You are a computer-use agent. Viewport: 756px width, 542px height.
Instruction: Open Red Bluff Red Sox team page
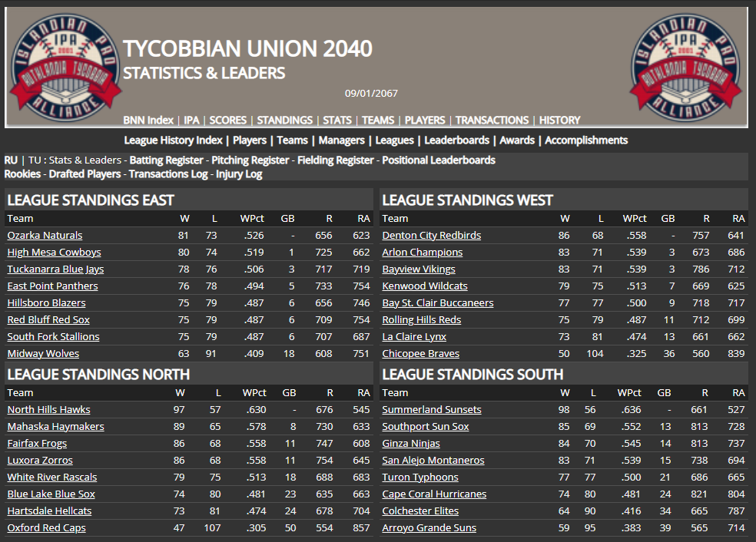pyautogui.click(x=48, y=320)
